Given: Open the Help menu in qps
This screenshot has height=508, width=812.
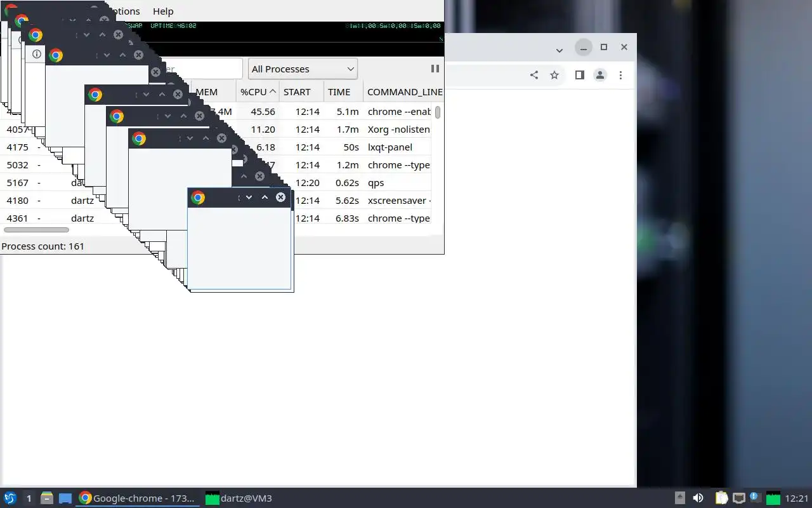Looking at the screenshot, I should coord(163,11).
